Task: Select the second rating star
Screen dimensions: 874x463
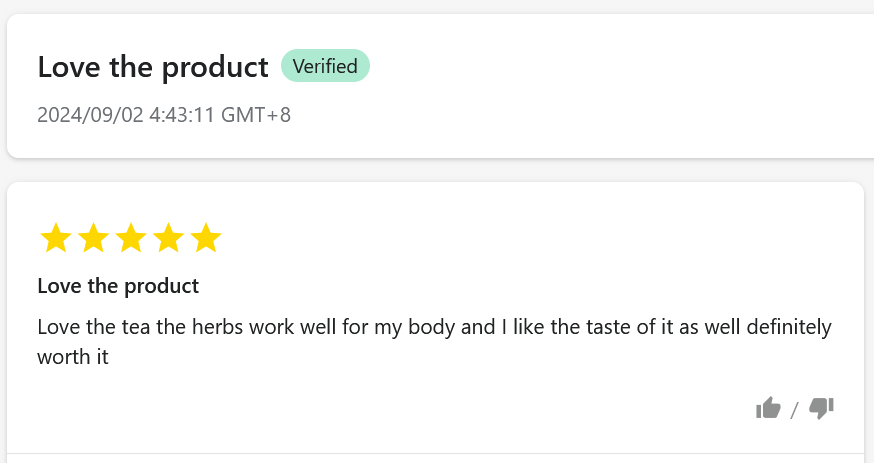Action: pyautogui.click(x=93, y=239)
